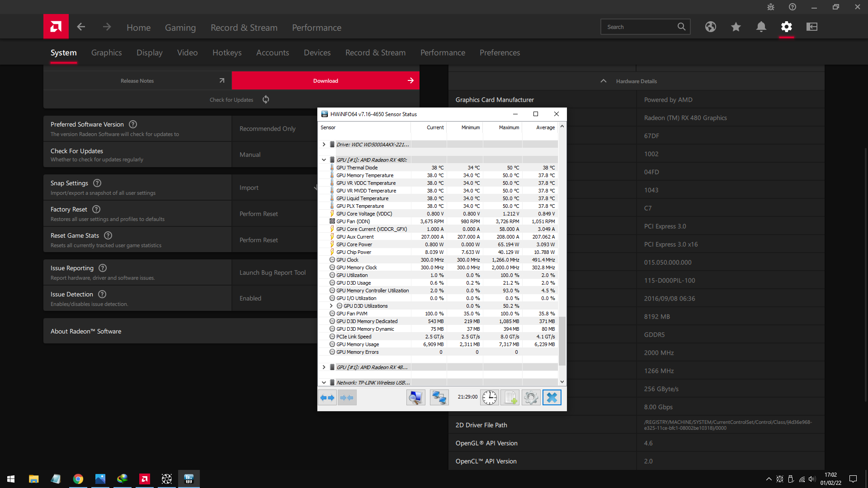The height and width of the screenshot is (488, 868).
Task: Open File Explorer from the taskbar
Action: pos(34,479)
